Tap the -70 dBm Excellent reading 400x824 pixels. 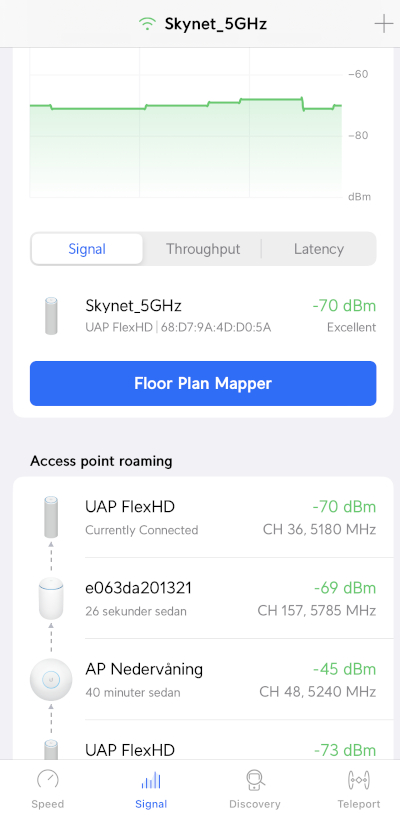tap(344, 315)
